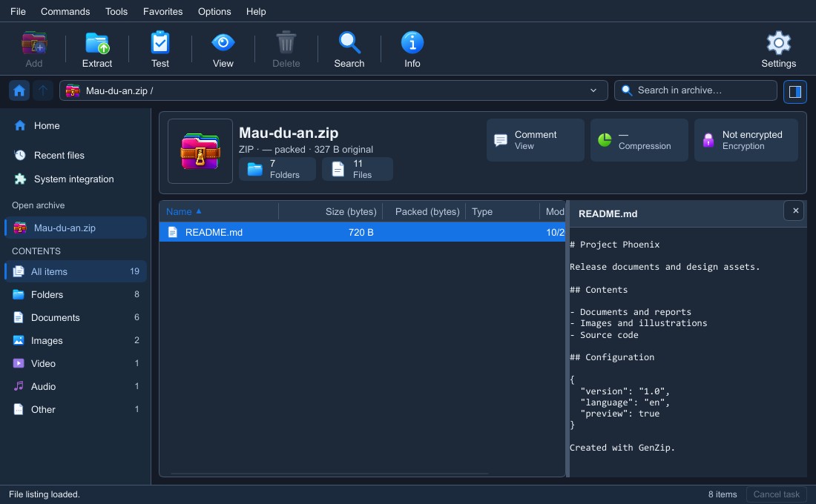Filter contents by Images

(x=76, y=340)
